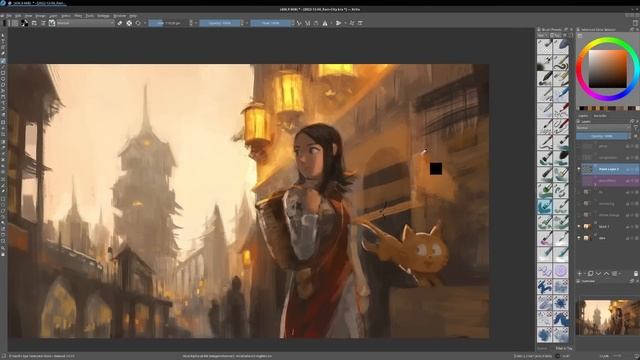
Task: Float the Layers docker
Action: (632, 121)
